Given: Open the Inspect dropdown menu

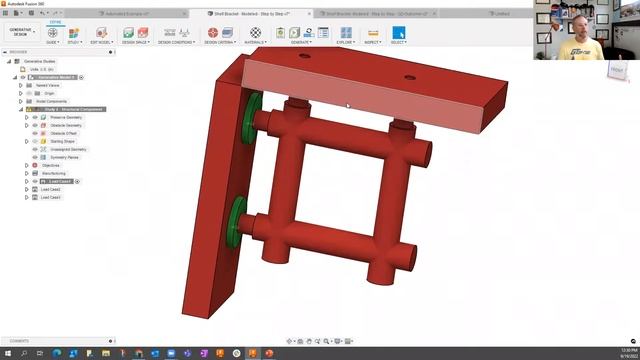Looking at the screenshot, I should 372,42.
